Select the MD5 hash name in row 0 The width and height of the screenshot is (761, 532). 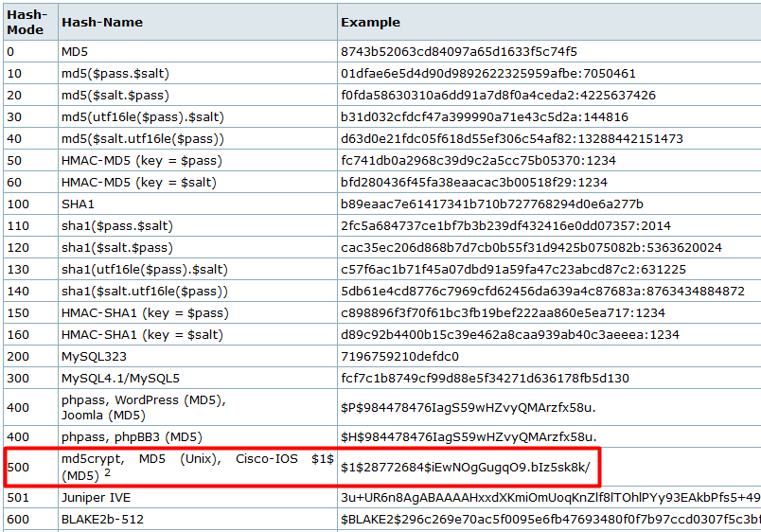click(x=75, y=51)
